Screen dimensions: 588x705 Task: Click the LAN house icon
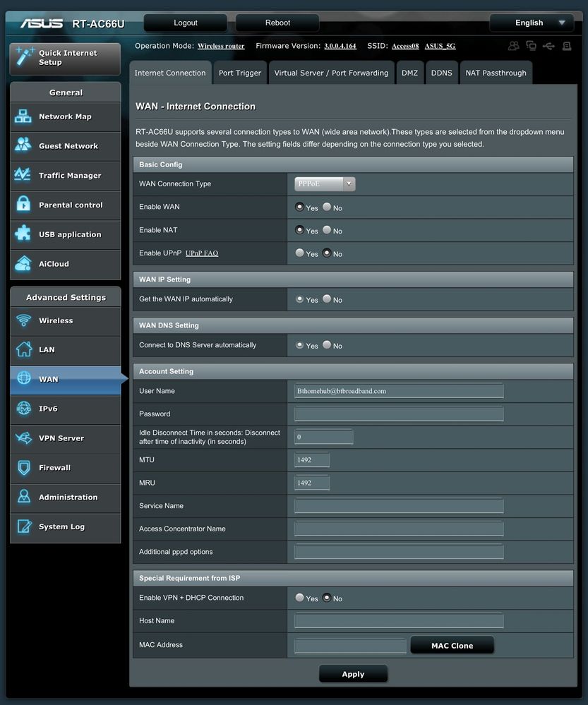coord(24,349)
